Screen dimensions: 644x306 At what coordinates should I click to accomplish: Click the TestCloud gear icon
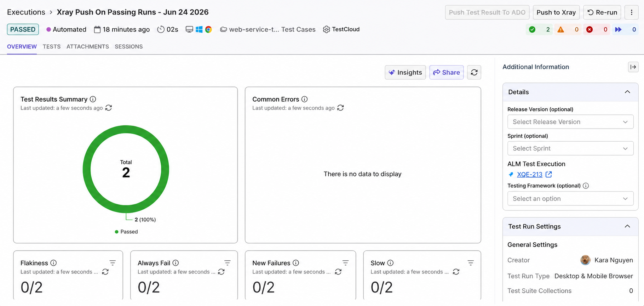click(x=326, y=29)
